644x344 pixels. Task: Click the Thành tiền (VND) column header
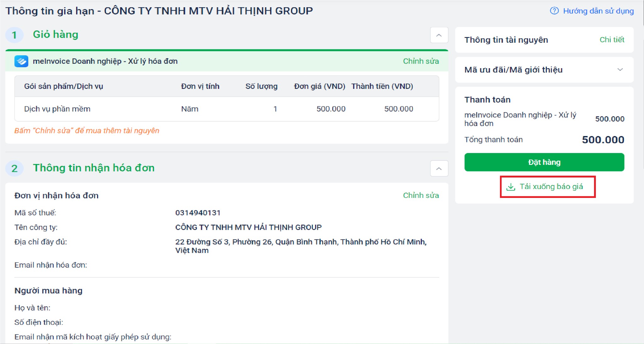click(x=382, y=86)
